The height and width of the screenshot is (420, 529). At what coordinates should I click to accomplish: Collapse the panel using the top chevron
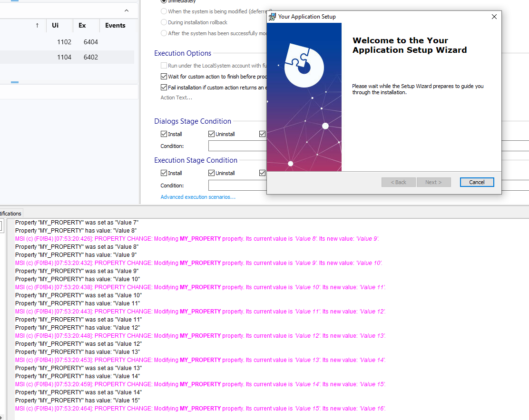[x=126, y=10]
